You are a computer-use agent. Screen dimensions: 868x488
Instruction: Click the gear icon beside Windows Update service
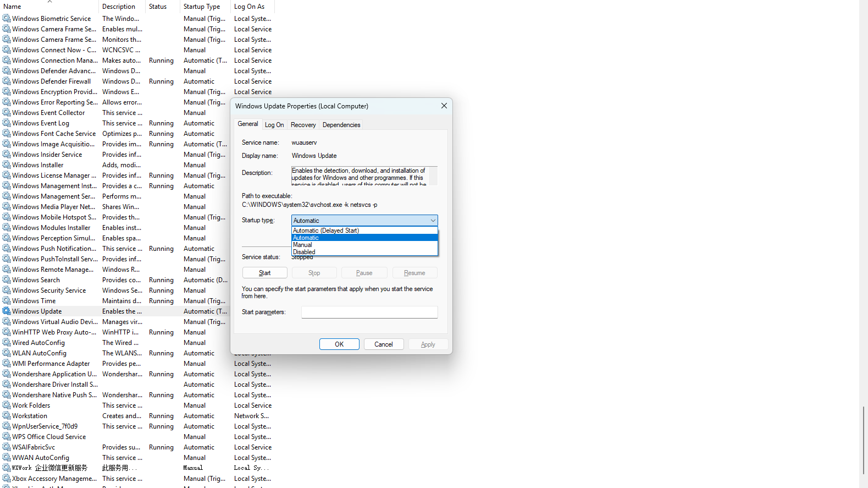tap(7, 311)
